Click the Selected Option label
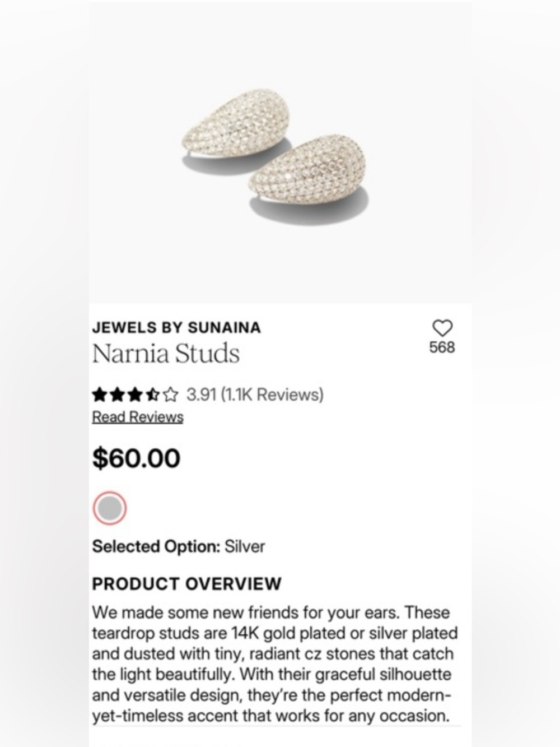 (156, 546)
